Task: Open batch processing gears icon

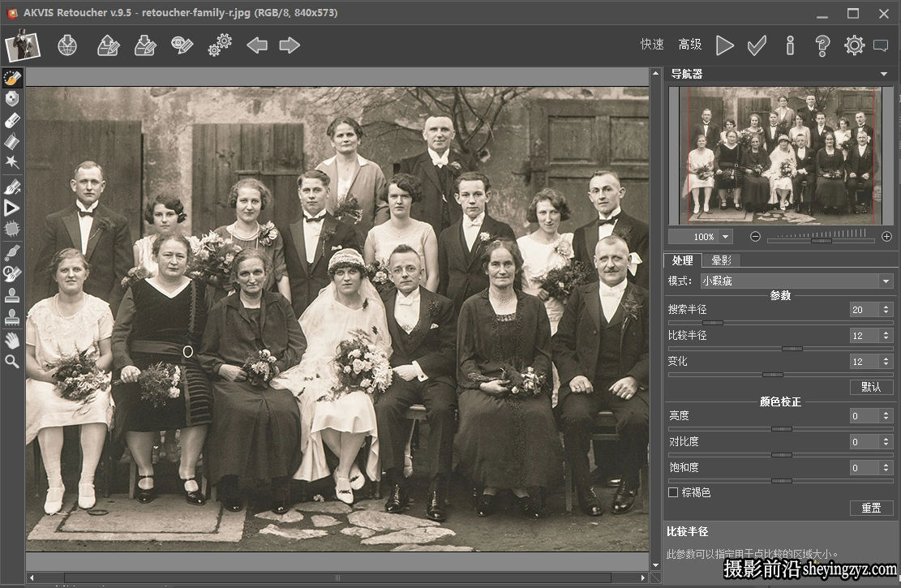Action: click(x=220, y=45)
